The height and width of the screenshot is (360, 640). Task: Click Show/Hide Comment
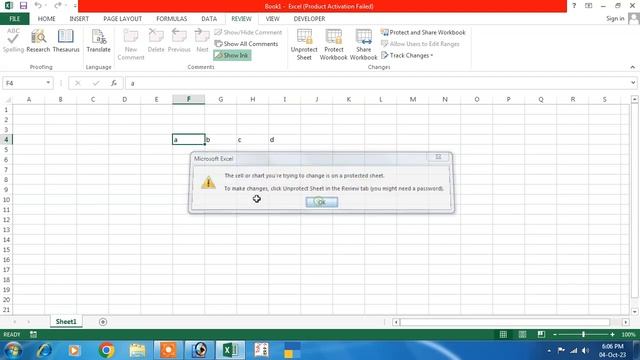point(248,32)
